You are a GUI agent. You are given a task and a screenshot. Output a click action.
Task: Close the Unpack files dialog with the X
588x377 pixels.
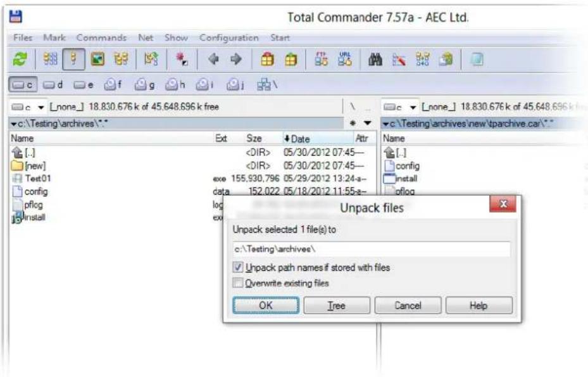pyautogui.click(x=503, y=204)
